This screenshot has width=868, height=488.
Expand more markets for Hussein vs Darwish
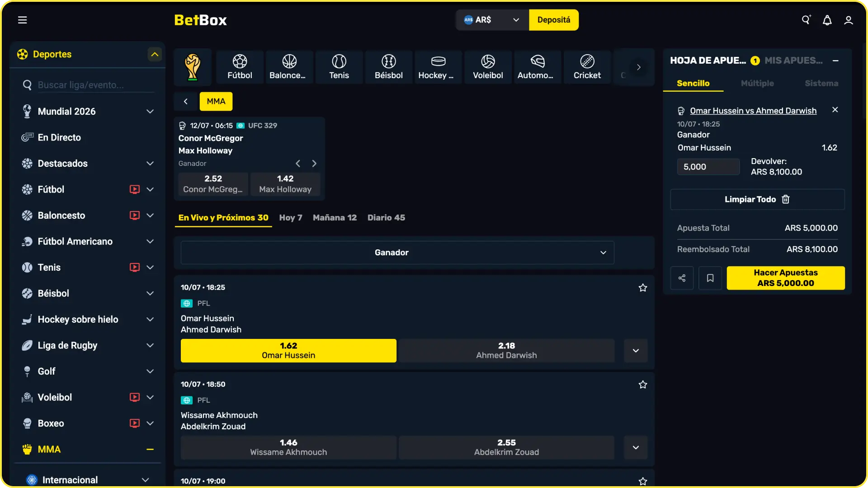click(x=636, y=351)
